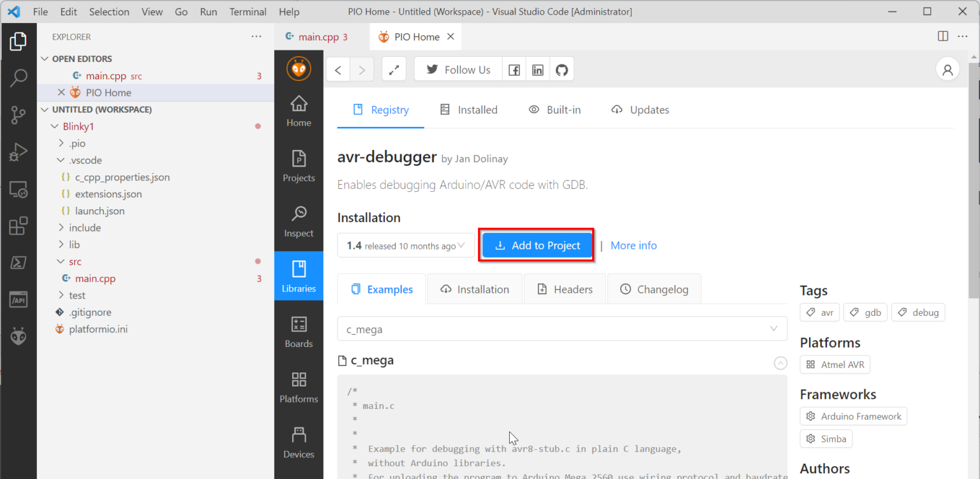Collapse the src folder in Explorer

(75, 262)
